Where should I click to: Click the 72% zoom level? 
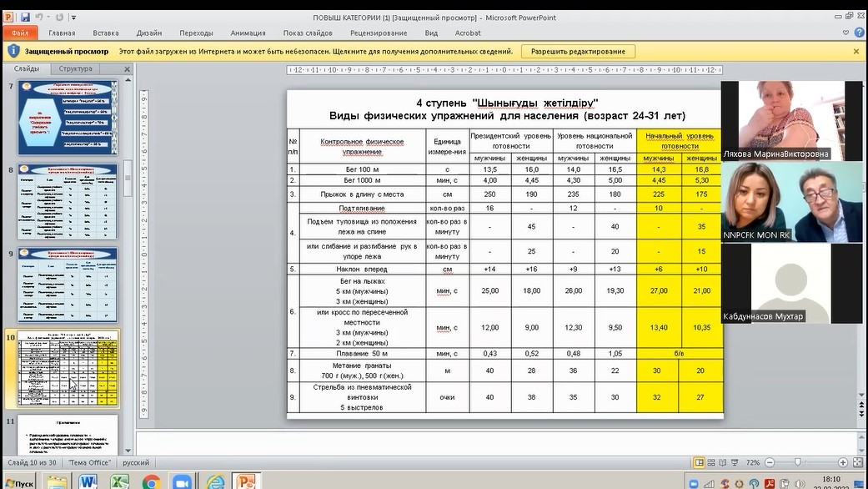click(x=752, y=462)
